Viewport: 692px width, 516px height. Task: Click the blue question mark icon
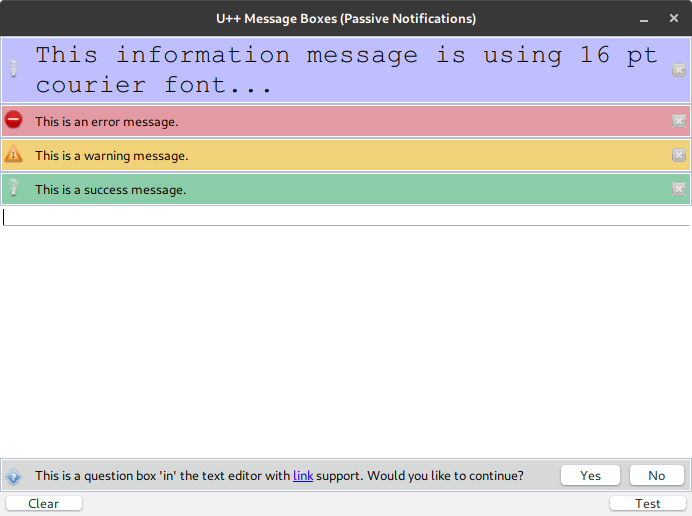14,476
